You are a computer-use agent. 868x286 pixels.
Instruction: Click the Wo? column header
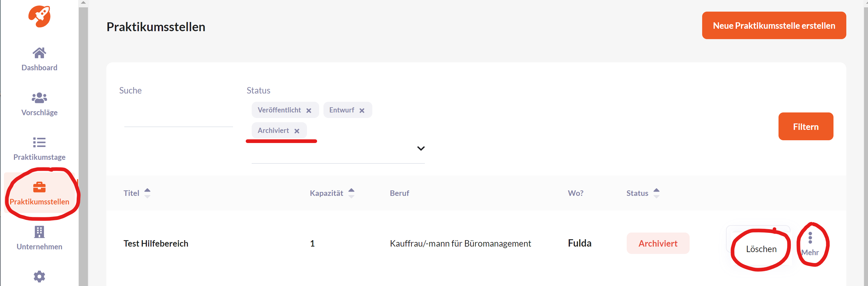[575, 193]
